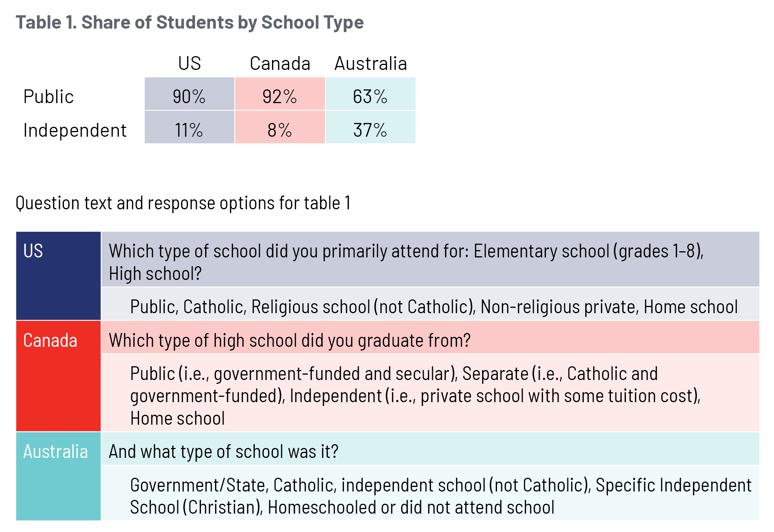The image size is (774, 532).
Task: Click 'And what type of school was it?'
Action: pyautogui.click(x=223, y=451)
